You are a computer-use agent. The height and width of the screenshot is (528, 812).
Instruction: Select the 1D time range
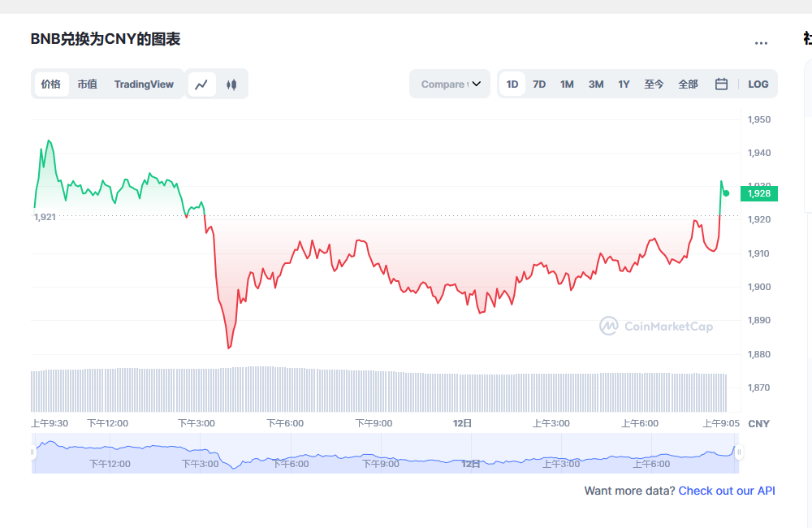[x=512, y=84]
